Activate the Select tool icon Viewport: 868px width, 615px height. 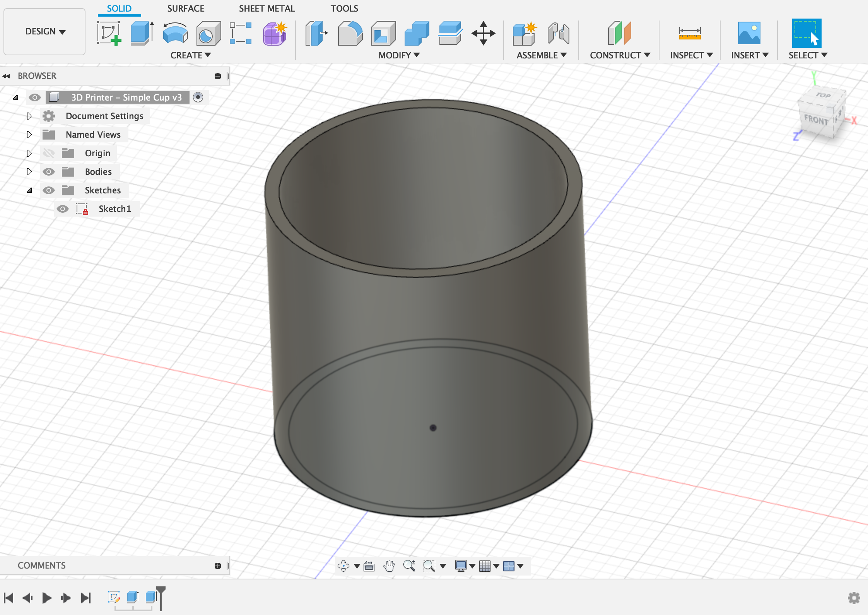(806, 33)
